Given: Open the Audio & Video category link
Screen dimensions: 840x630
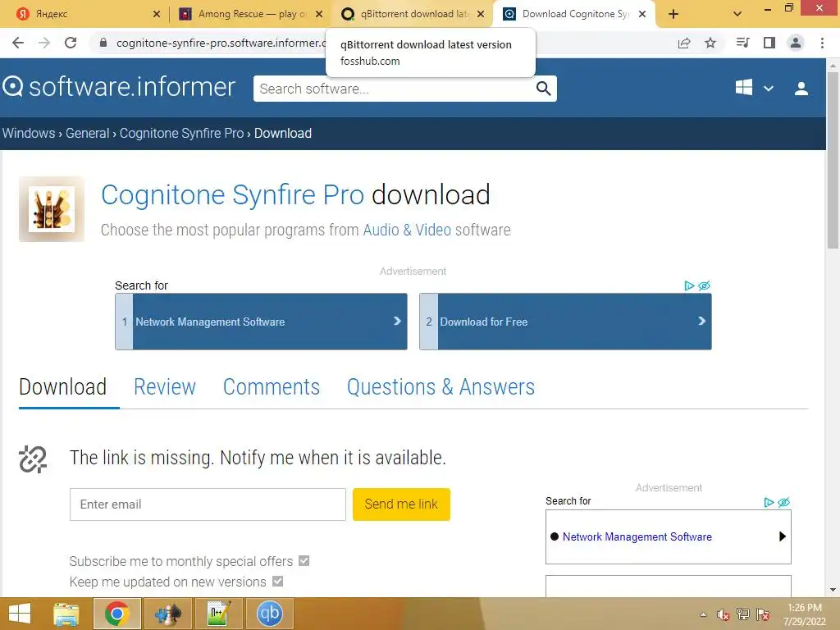Looking at the screenshot, I should pos(407,230).
